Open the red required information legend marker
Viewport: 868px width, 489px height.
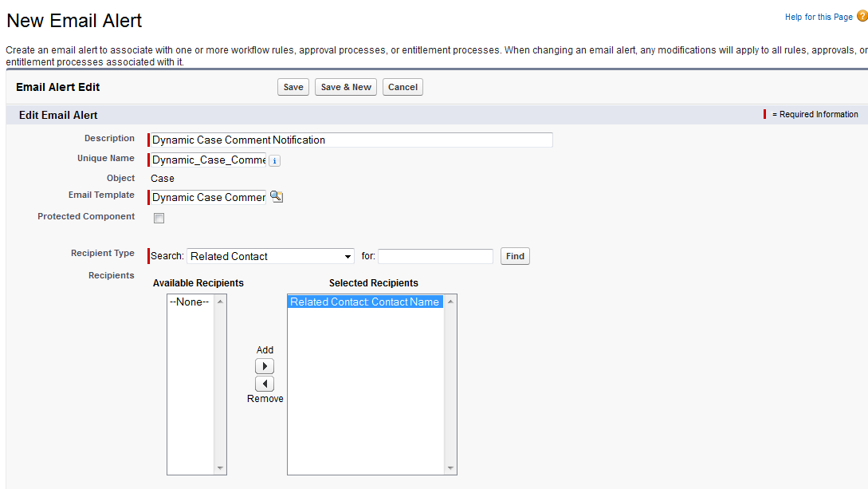coord(768,114)
